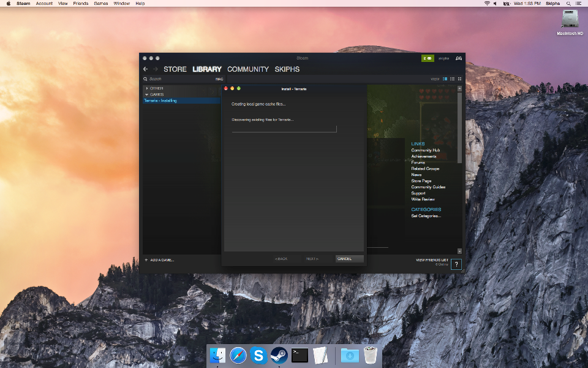Open the Community Hub link
This screenshot has width=588, height=368.
point(426,150)
